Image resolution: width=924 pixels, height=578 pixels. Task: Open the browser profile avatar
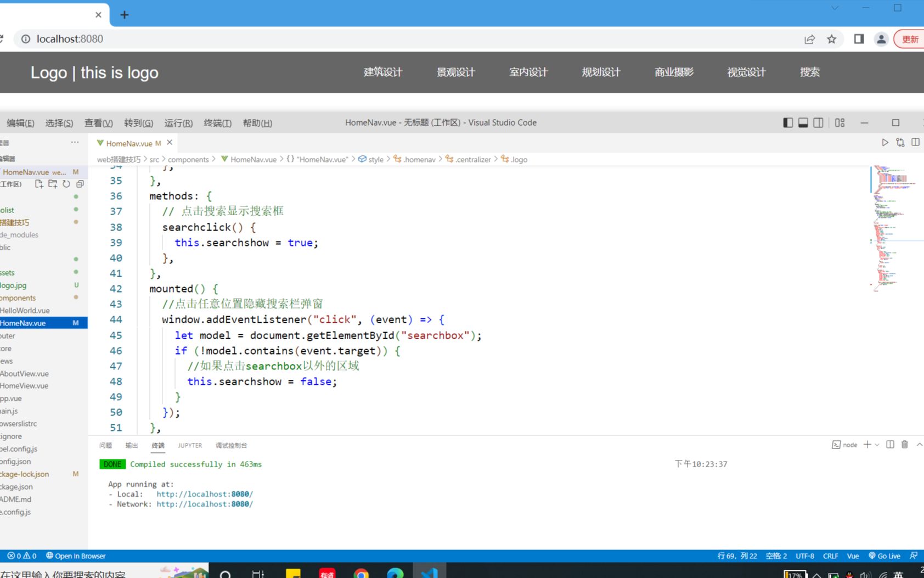pos(881,39)
